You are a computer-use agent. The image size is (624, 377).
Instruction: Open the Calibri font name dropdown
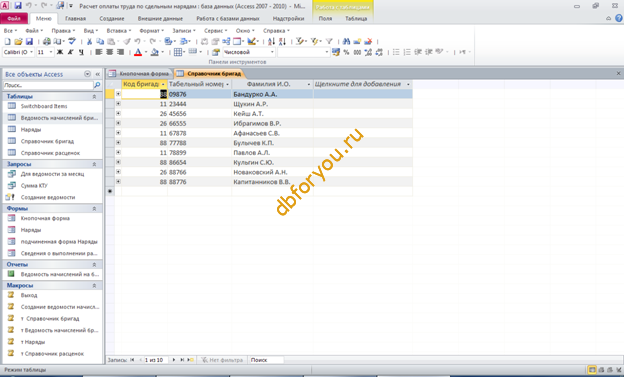(31, 52)
